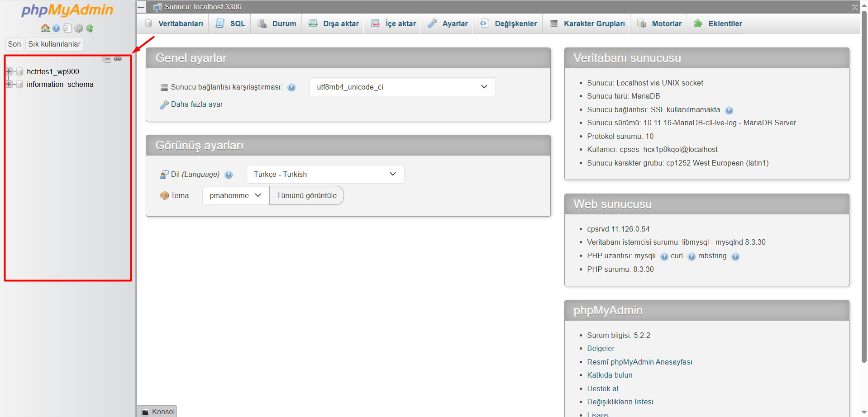
Task: Select the Sık kullanılanlar tab
Action: pos(54,44)
